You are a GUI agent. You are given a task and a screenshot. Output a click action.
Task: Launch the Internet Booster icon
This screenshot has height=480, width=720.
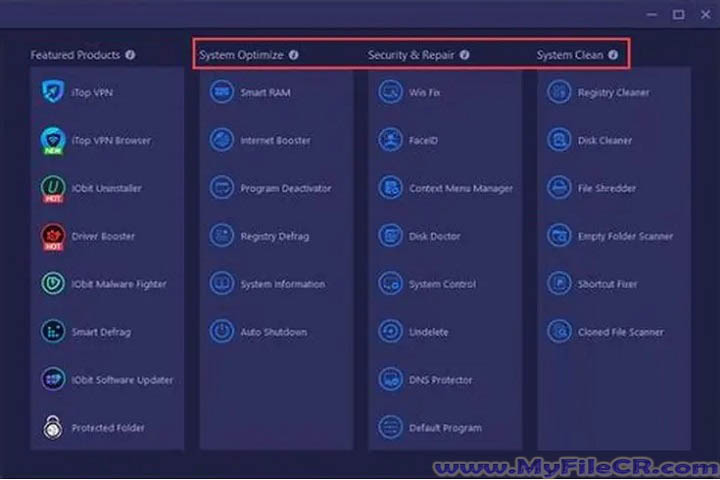(222, 140)
